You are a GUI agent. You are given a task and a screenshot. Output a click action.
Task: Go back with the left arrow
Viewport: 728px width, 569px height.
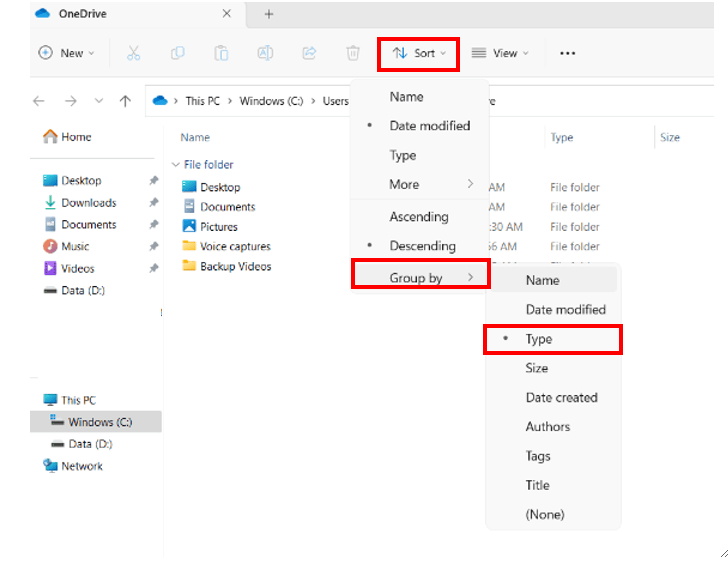[39, 101]
